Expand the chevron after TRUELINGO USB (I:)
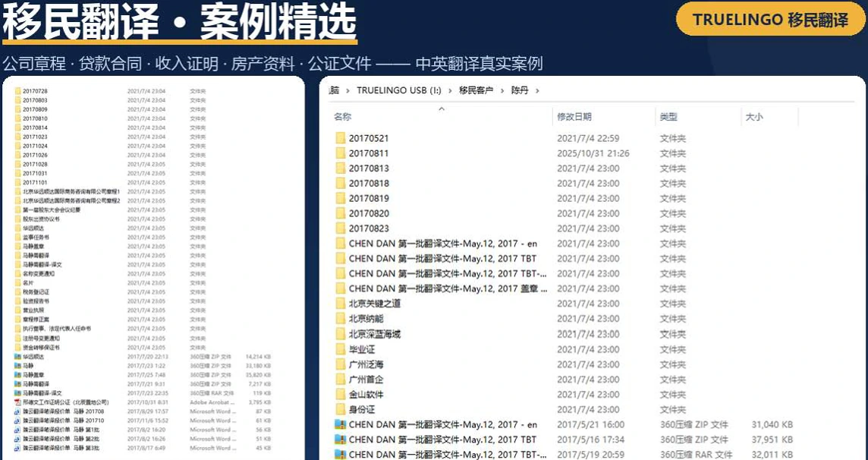This screenshot has width=868, height=460. [450, 90]
